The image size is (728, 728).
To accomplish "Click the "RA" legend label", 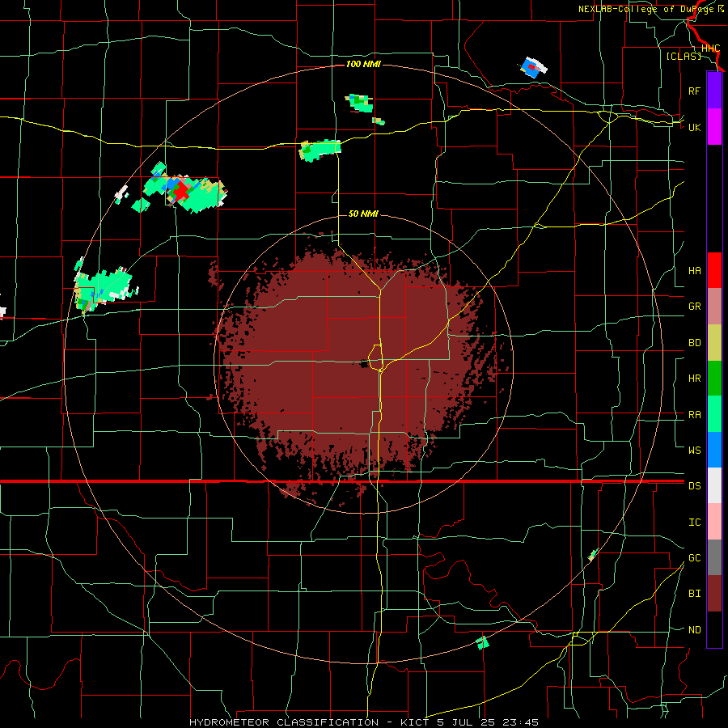I will [x=694, y=415].
